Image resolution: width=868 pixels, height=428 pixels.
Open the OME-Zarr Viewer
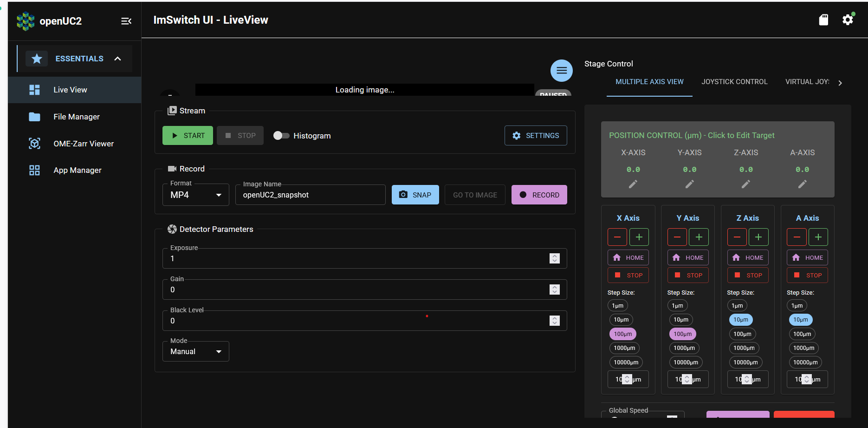pos(34,143)
